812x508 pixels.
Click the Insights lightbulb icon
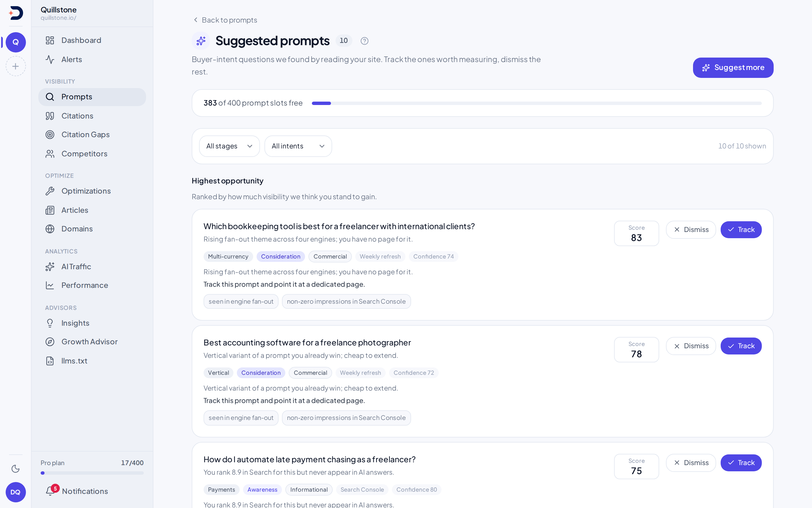coord(50,323)
